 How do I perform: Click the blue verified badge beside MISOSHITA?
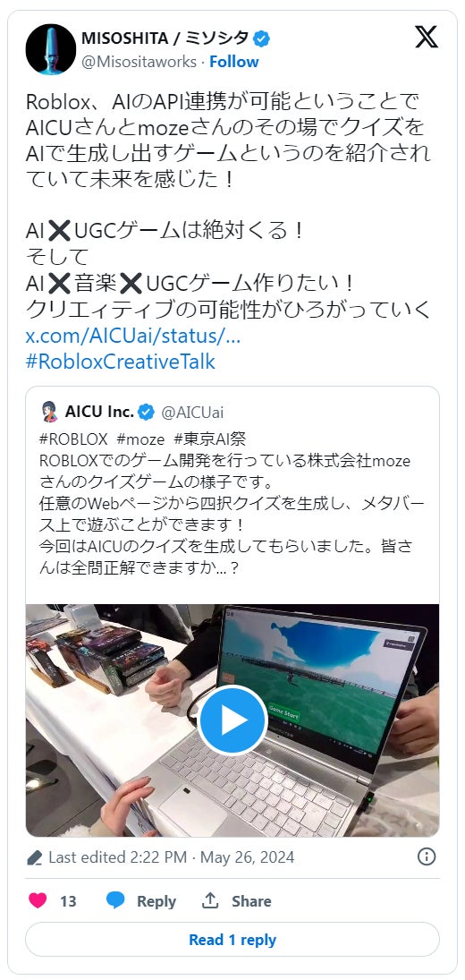[x=261, y=38]
